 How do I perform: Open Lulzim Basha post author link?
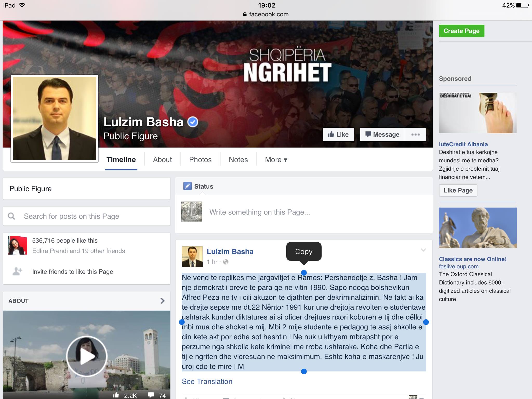[230, 251]
